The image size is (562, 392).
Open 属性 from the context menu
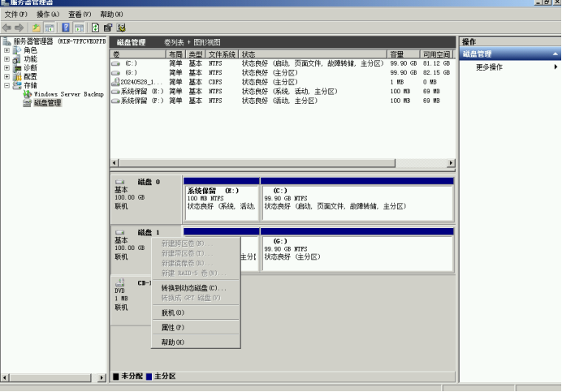(172, 328)
